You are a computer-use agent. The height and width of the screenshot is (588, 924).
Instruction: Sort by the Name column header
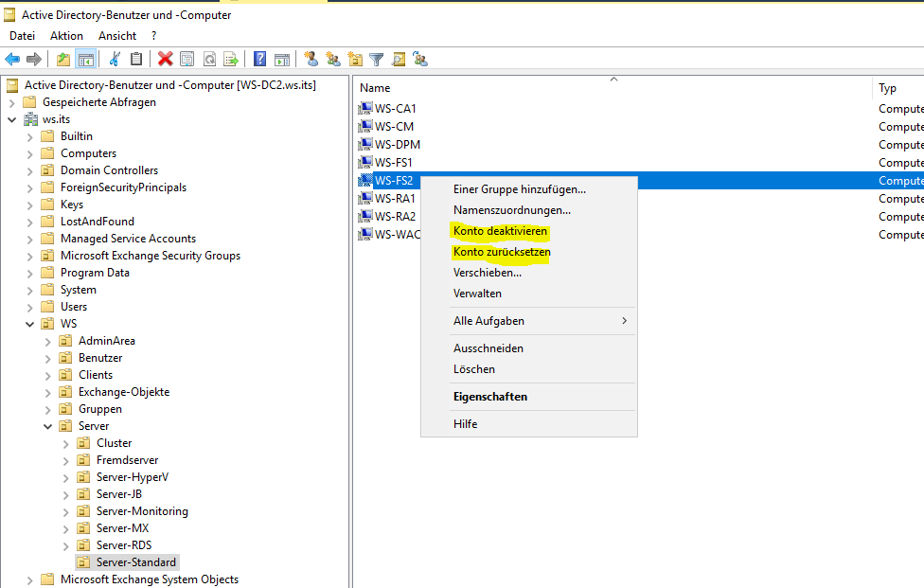[613, 88]
